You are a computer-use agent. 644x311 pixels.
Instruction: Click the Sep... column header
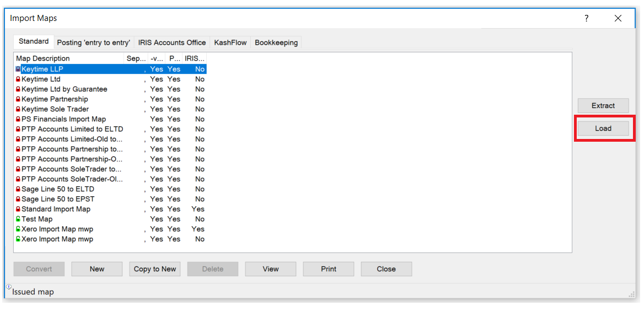pos(136,58)
